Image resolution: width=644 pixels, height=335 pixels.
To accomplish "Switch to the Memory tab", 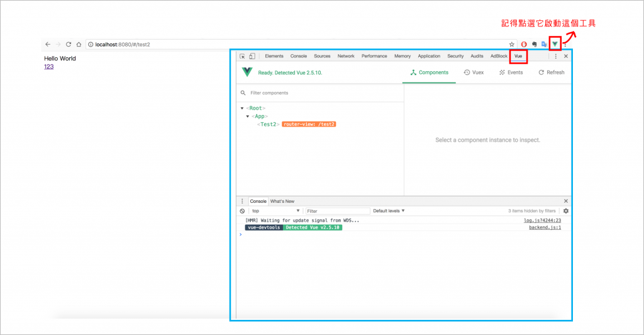I will (402, 56).
